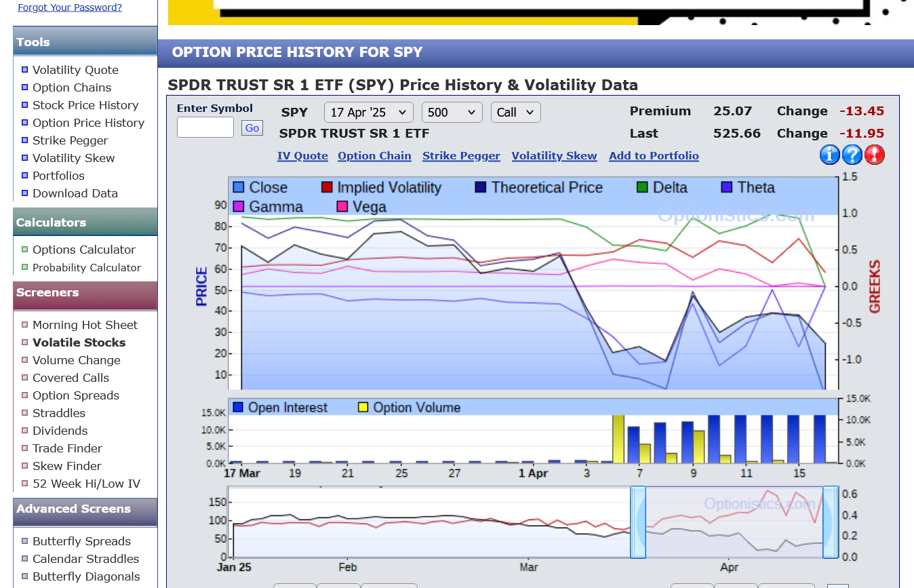Open Strike Pegger in Tools sidebar

click(x=71, y=140)
